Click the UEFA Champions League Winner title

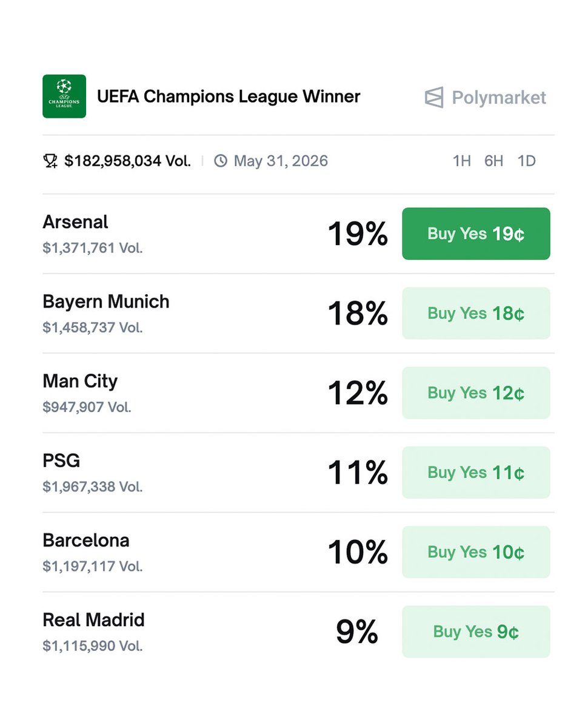pos(229,96)
